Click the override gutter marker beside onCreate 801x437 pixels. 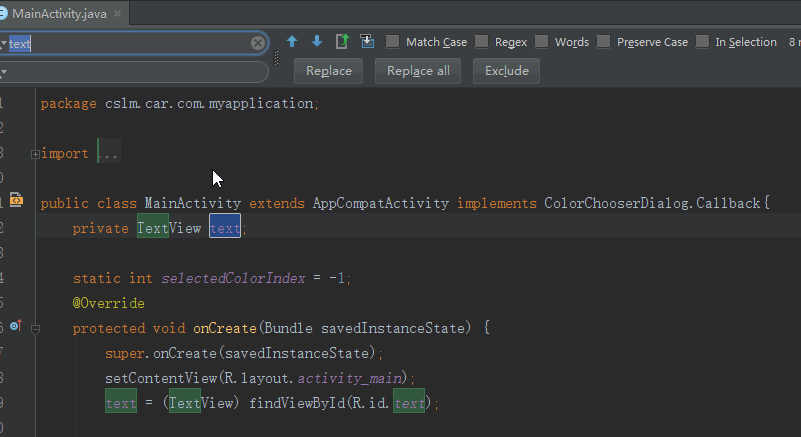[16, 326]
